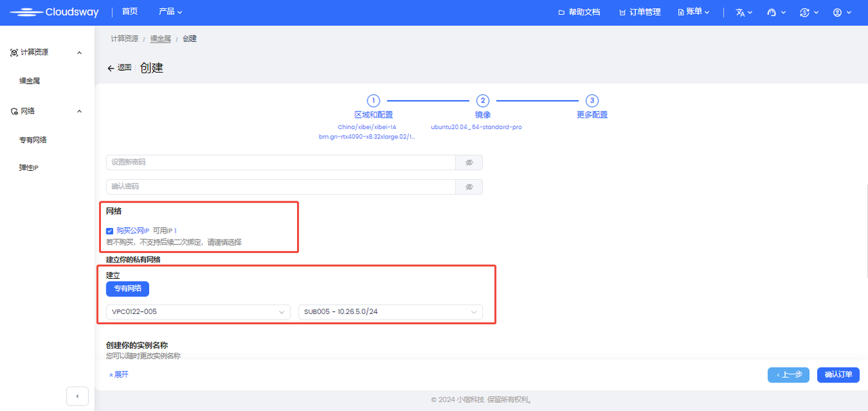
Task: Click the 上一步 previous step button
Action: 788,375
